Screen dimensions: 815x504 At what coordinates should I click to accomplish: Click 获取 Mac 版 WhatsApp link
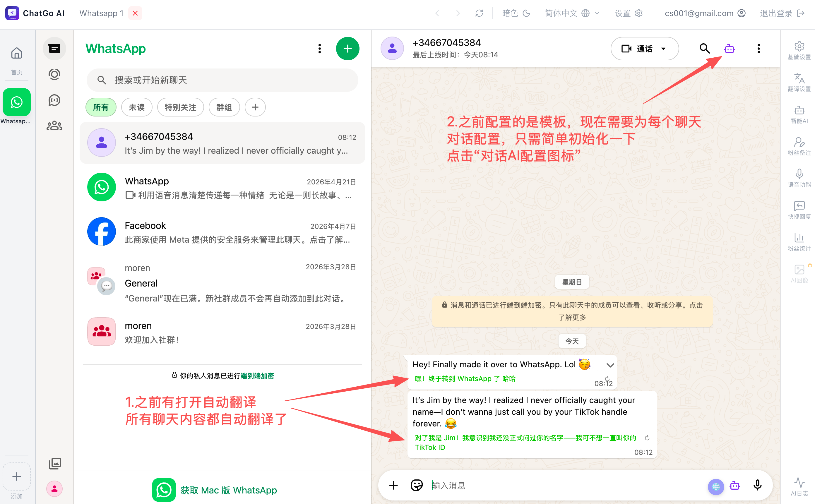click(x=214, y=490)
